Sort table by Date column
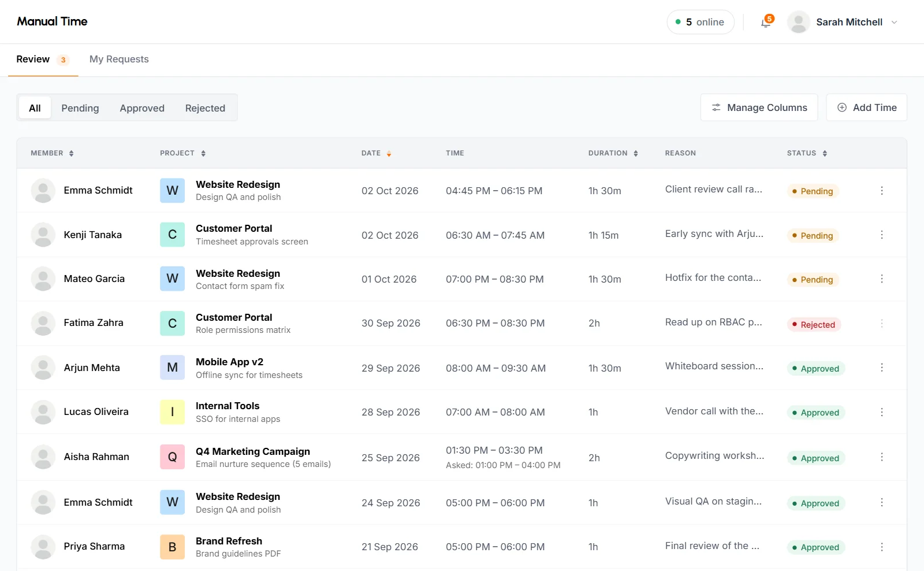Viewport: 924px width, 571px height. [377, 153]
